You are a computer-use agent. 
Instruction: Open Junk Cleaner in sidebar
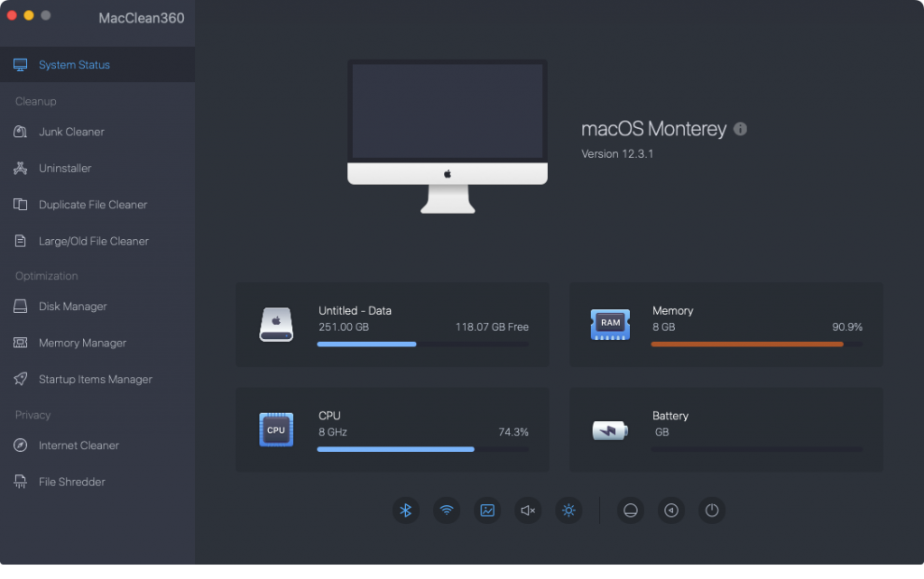[x=97, y=132]
